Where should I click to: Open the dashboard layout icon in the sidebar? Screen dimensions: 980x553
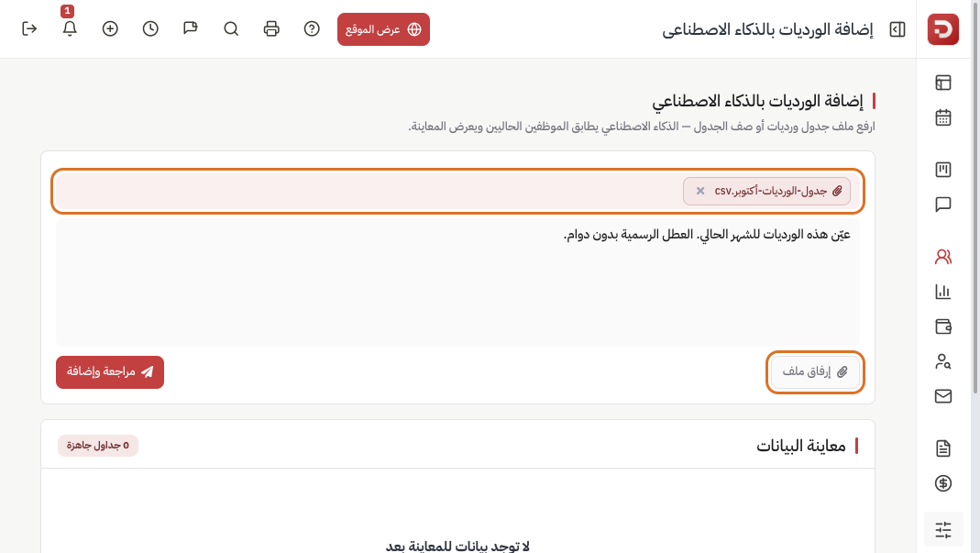(943, 83)
